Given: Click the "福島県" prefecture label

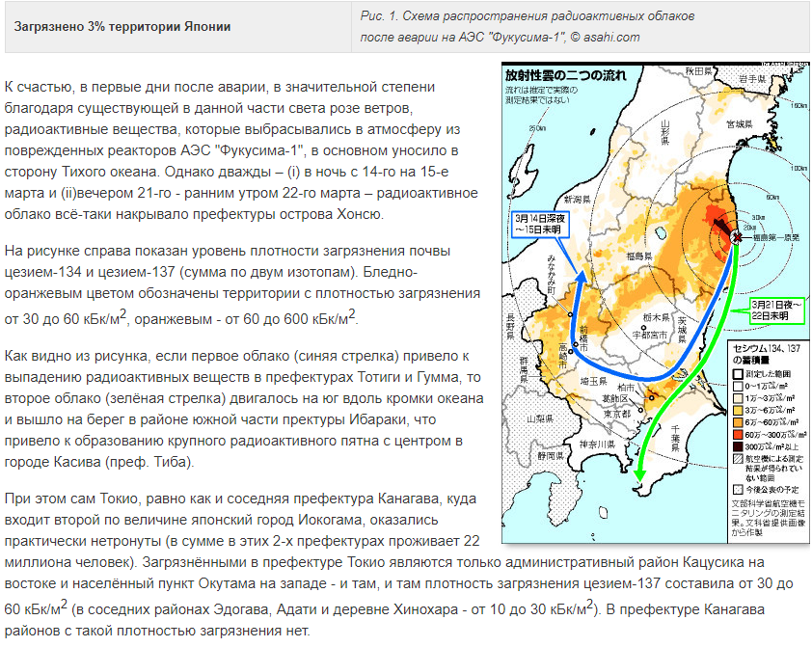Looking at the screenshot, I should (x=639, y=256).
